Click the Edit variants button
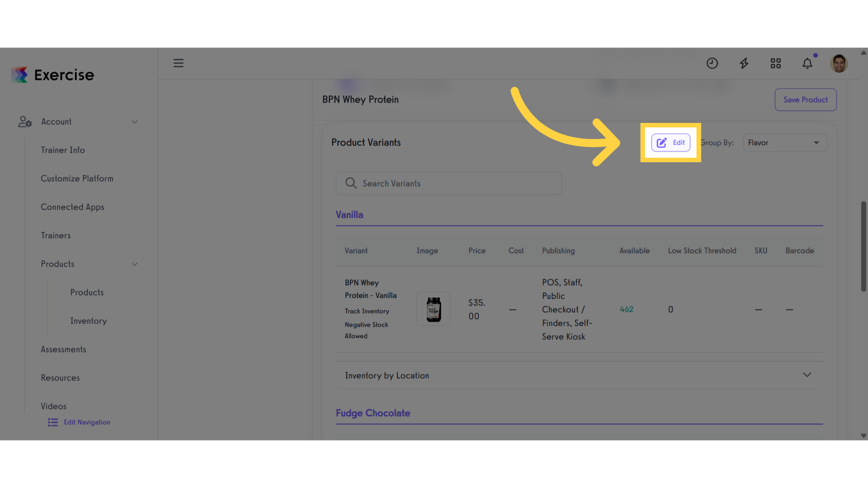The height and width of the screenshot is (488, 868). tap(670, 143)
